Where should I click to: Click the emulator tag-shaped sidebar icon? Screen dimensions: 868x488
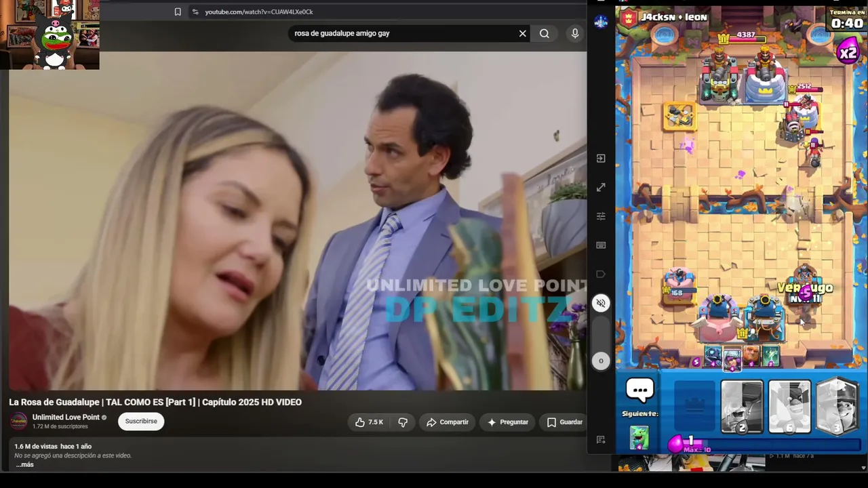pyautogui.click(x=601, y=274)
